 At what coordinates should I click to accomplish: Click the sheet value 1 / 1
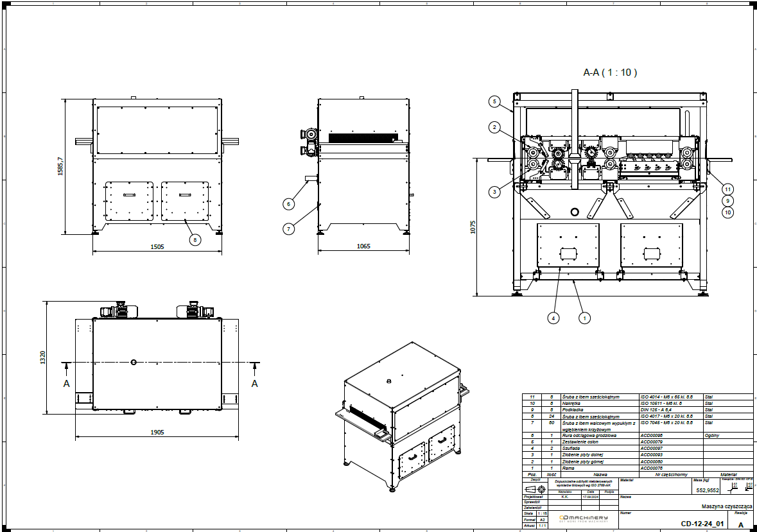coord(542,526)
